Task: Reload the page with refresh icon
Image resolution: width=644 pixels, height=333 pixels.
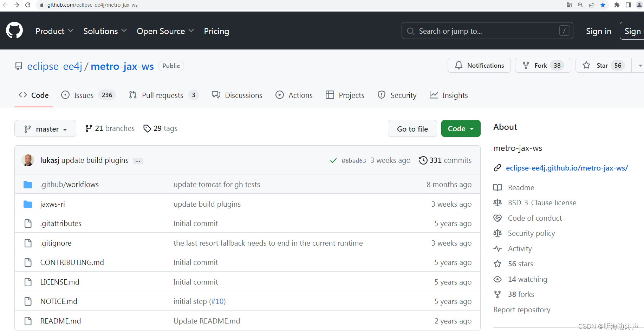Action: coord(28,5)
